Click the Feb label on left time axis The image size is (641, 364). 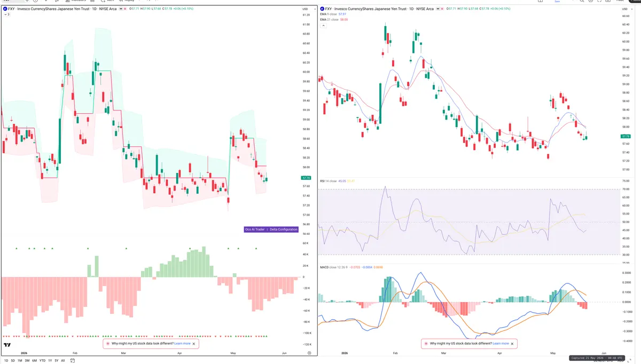pos(75,353)
